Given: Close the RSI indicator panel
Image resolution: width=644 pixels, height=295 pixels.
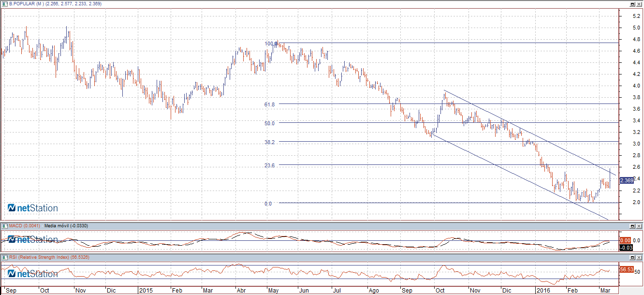Looking at the screenshot, I should coord(639,257).
